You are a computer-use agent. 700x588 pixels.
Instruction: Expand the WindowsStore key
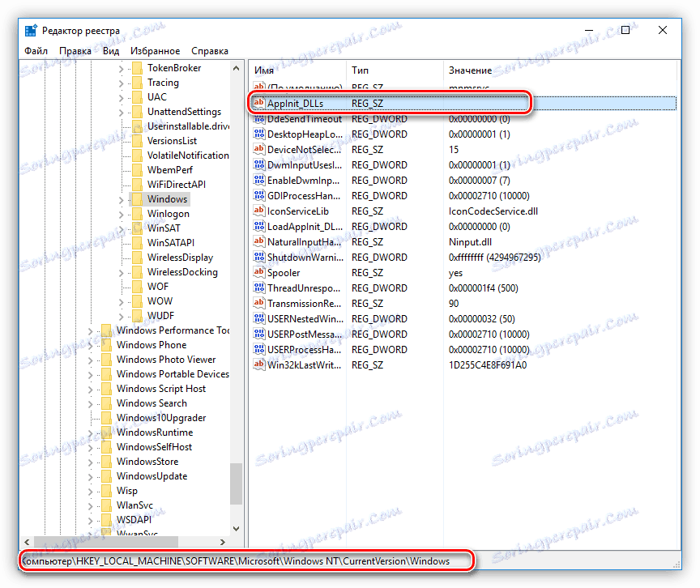coord(90,462)
